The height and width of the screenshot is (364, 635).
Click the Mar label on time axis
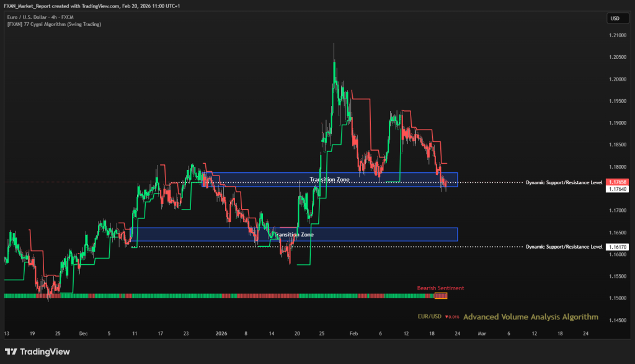click(x=482, y=332)
